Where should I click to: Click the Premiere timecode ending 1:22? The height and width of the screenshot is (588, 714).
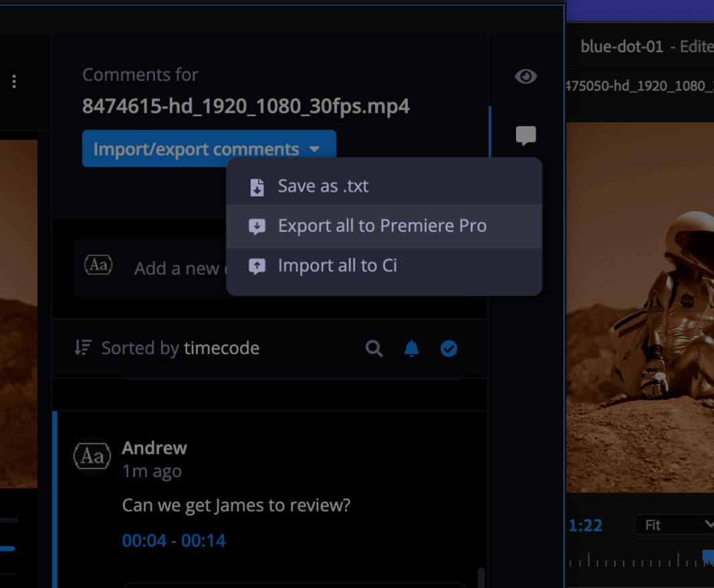coord(585,525)
